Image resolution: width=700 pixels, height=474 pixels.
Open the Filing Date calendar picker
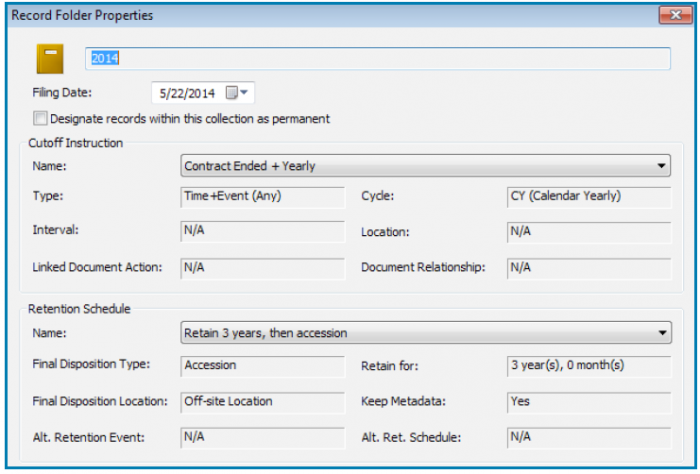pos(238,93)
